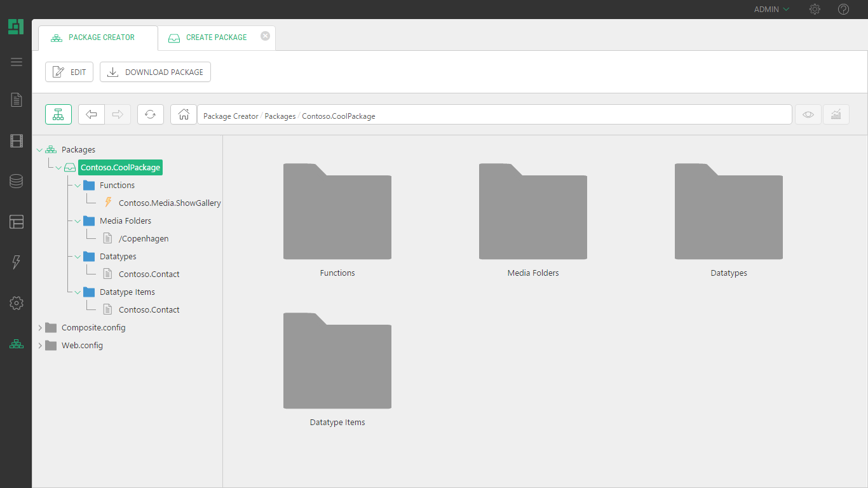Open the Functions perspective lightning icon
868x488 pixels.
[17, 262]
